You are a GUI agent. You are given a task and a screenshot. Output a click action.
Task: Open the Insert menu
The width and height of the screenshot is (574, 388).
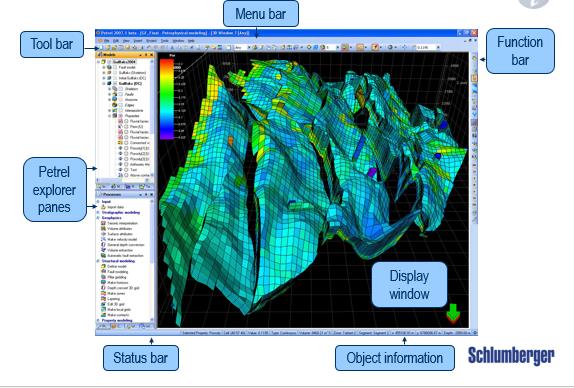click(138, 41)
